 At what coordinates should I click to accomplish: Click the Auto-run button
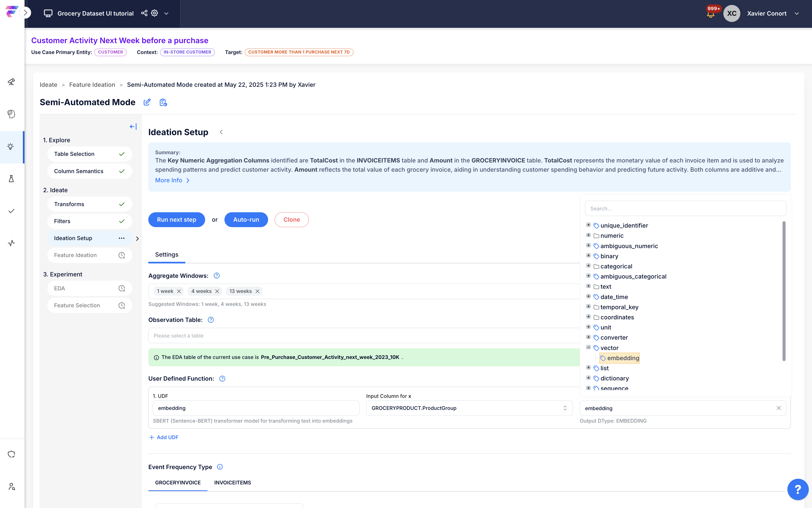point(246,220)
